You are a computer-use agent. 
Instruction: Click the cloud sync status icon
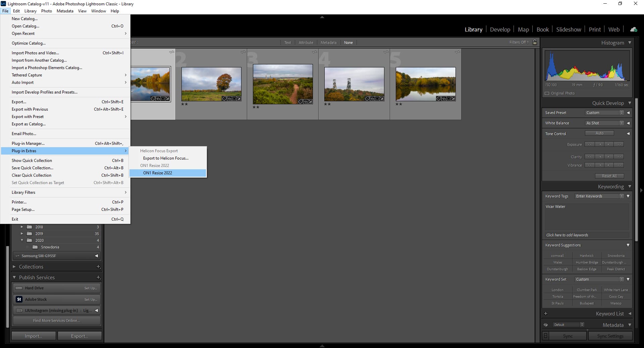[x=634, y=30]
